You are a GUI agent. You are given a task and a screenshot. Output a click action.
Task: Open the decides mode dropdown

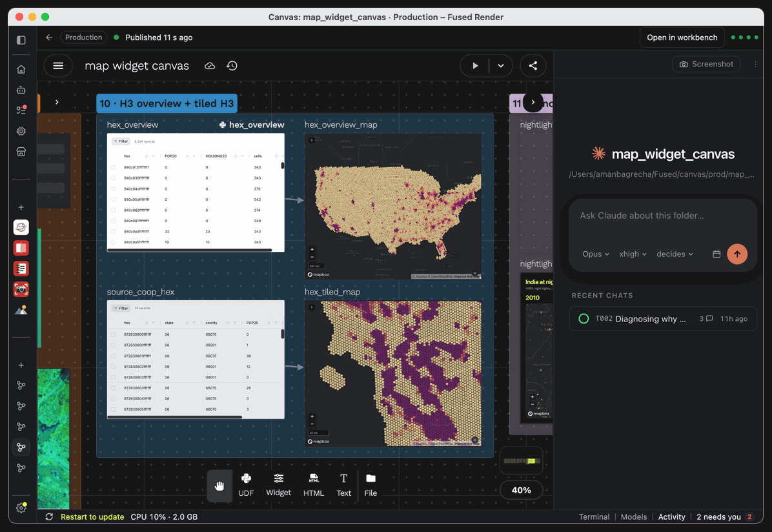[x=675, y=254]
